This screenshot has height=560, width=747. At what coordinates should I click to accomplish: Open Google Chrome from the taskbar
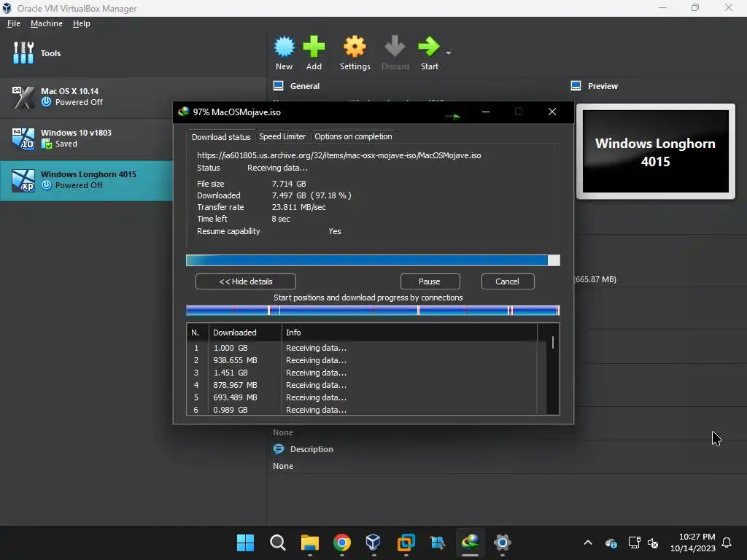pos(342,542)
